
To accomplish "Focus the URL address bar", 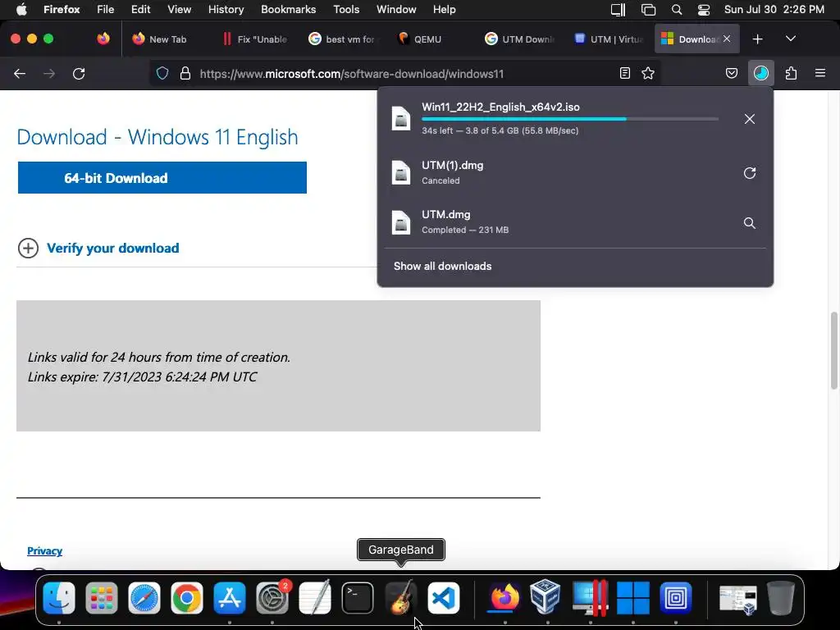I will click(x=405, y=73).
